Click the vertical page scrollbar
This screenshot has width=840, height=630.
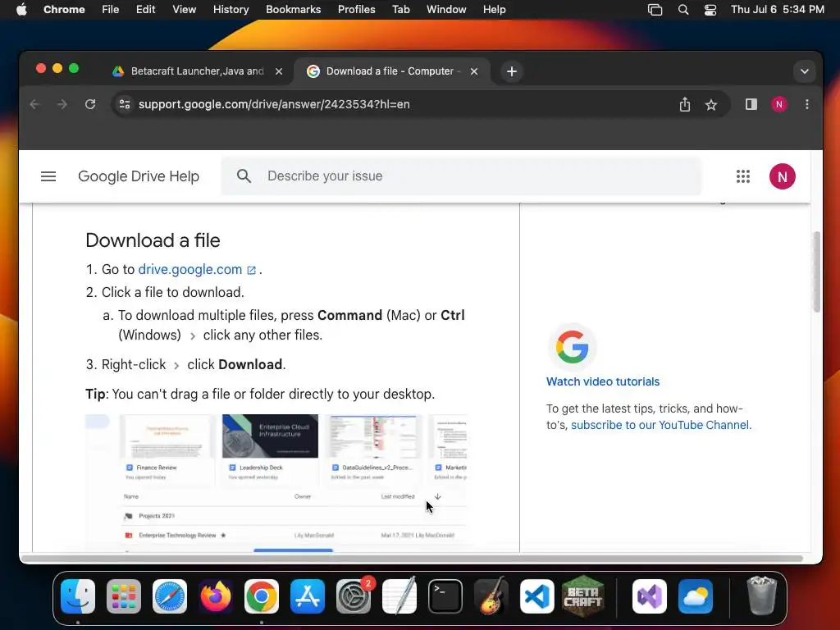(816, 271)
